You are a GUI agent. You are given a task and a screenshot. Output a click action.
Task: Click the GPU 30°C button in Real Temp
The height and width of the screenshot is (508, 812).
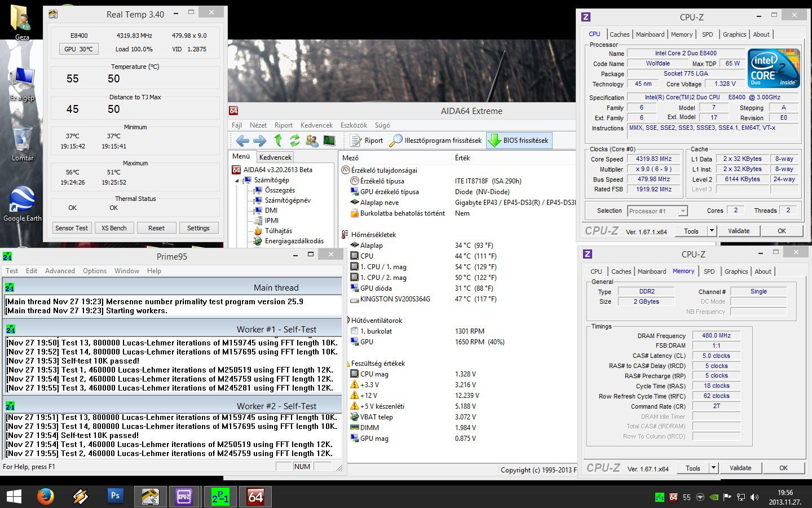coord(78,49)
